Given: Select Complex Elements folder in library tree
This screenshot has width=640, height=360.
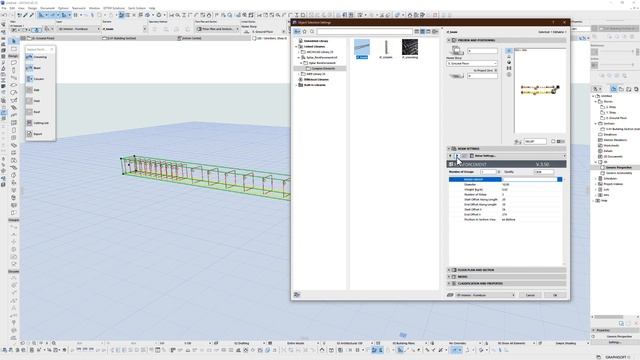Looking at the screenshot, I should click(323, 69).
